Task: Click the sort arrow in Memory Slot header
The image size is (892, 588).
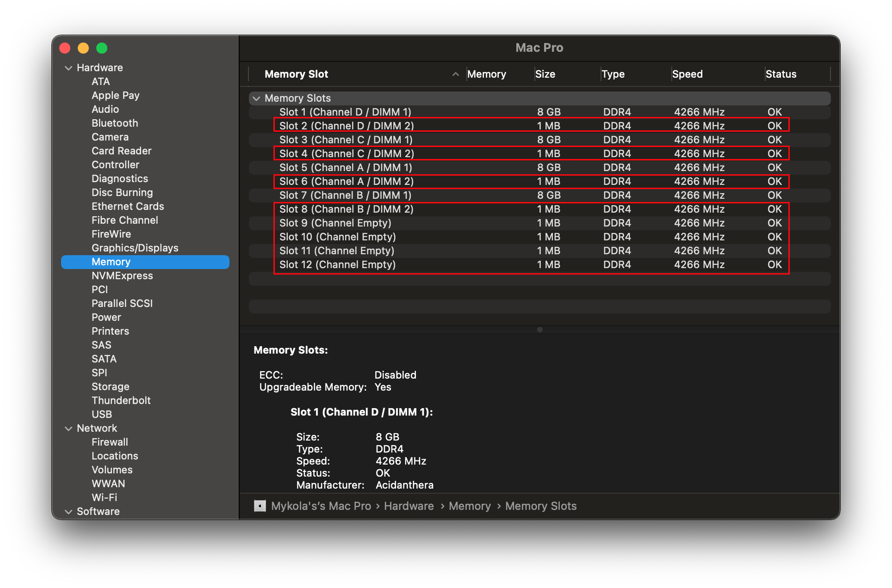Action: coord(456,74)
